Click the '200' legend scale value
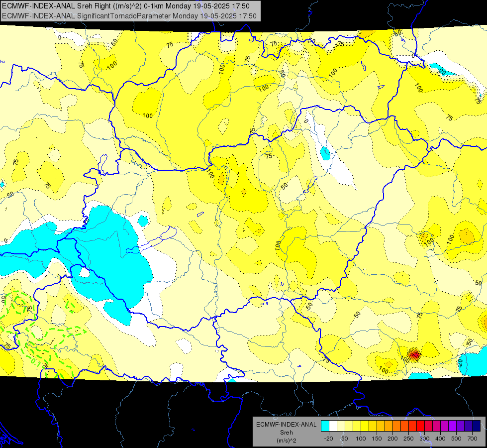 point(392,439)
